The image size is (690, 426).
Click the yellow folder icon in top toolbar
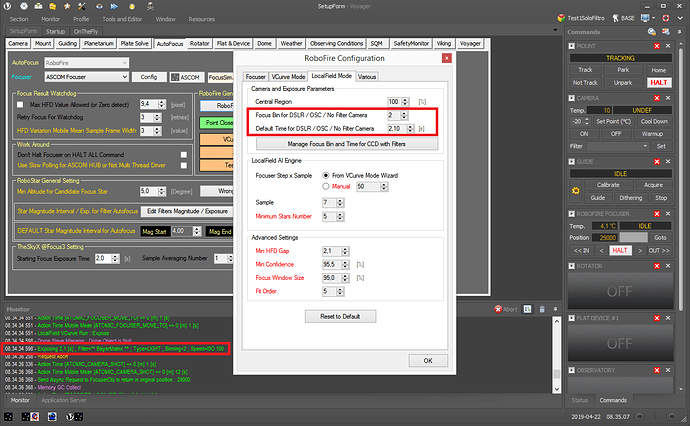point(52,6)
